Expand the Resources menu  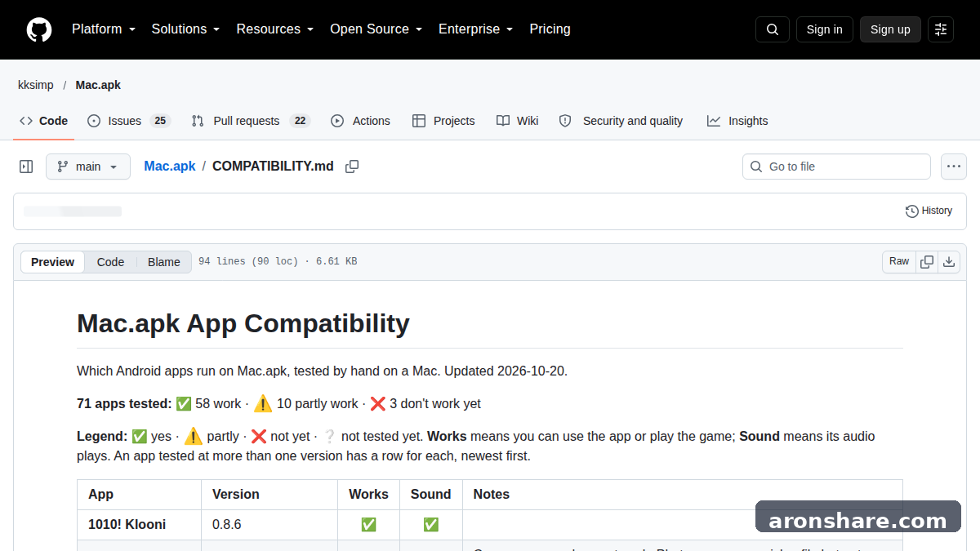[x=275, y=29]
